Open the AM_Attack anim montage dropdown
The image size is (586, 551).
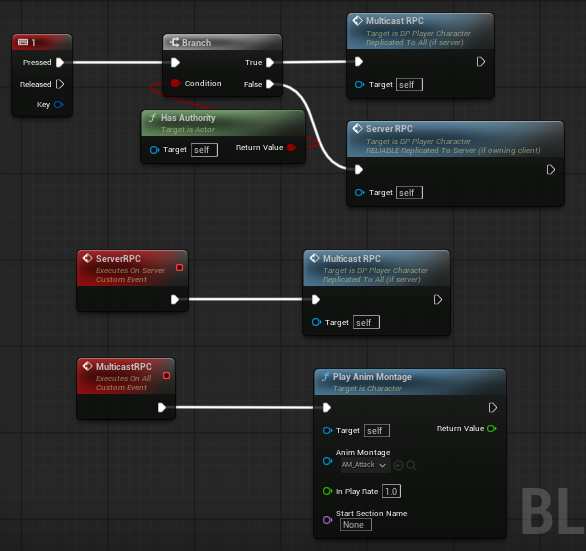365,465
